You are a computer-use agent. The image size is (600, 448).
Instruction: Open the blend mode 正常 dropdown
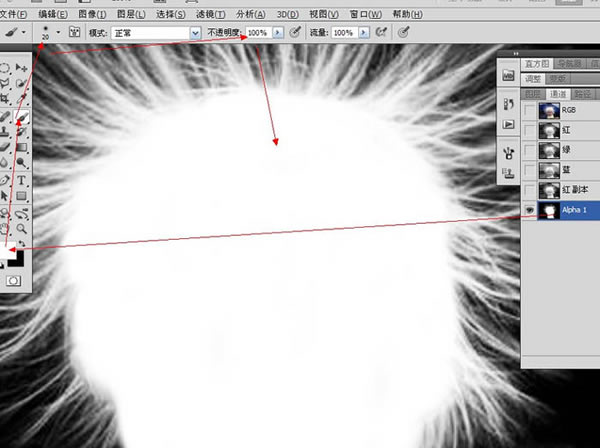coord(194,33)
